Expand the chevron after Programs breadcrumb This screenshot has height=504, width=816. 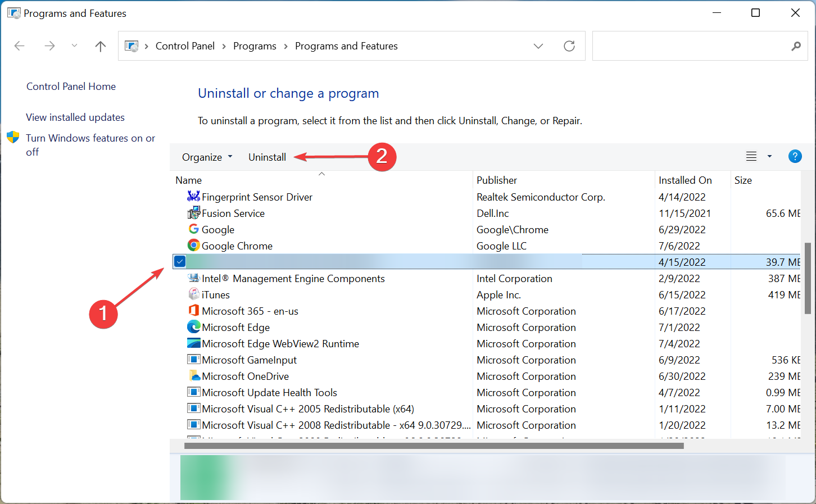click(285, 46)
